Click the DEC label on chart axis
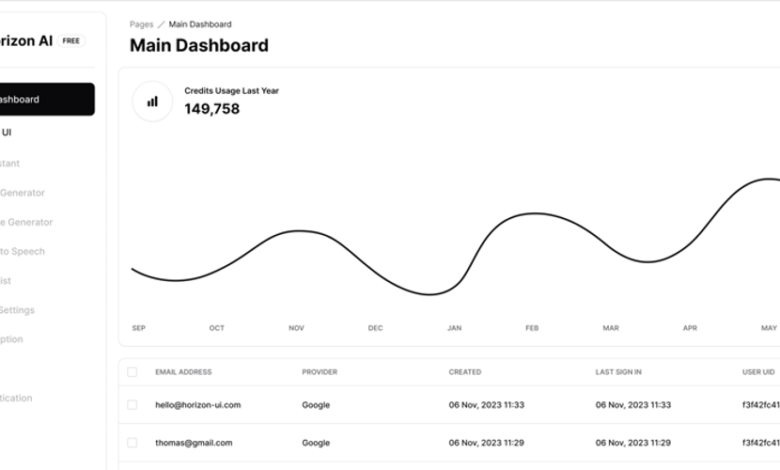The image size is (780, 470). tap(376, 328)
